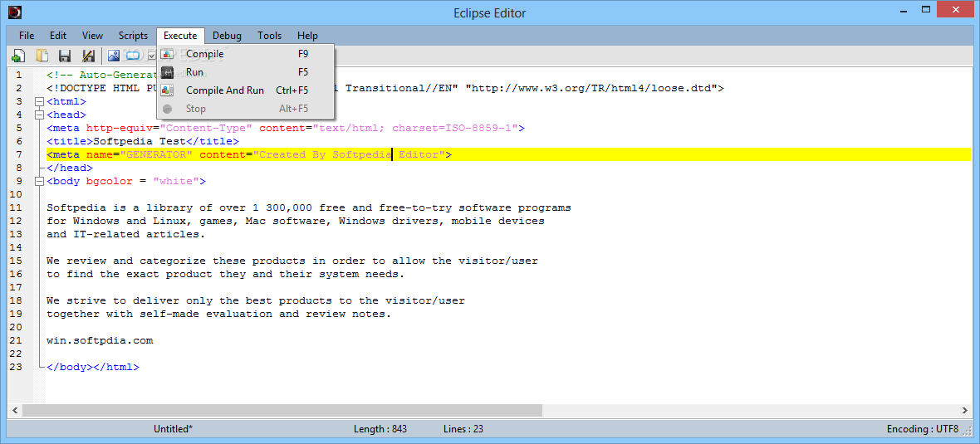Click the insert image toolbar icon
The image size is (980, 444).
(x=114, y=56)
